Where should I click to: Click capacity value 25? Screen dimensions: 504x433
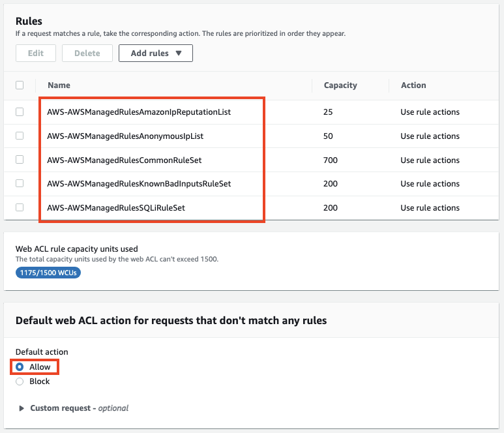tap(328, 112)
